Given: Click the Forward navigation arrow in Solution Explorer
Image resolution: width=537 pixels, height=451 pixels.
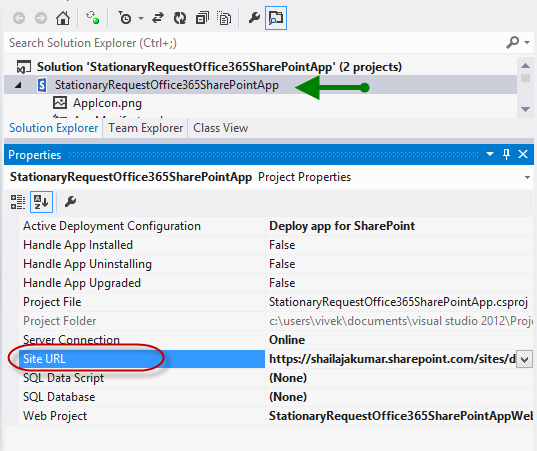Looking at the screenshot, I should point(41,18).
